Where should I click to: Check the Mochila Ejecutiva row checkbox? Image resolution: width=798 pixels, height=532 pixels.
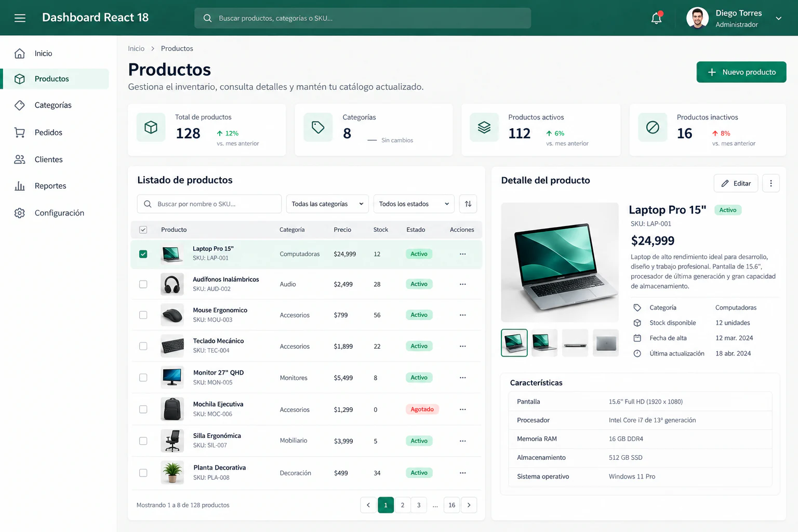pos(143,409)
